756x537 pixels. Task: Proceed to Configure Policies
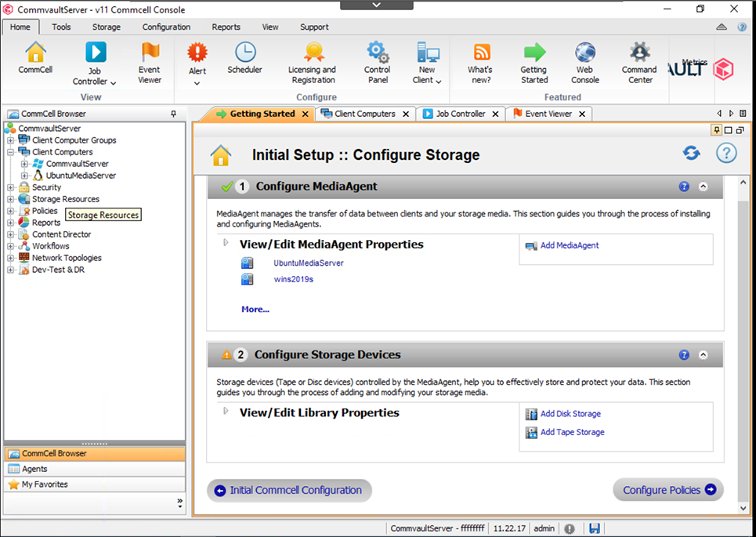[668, 490]
